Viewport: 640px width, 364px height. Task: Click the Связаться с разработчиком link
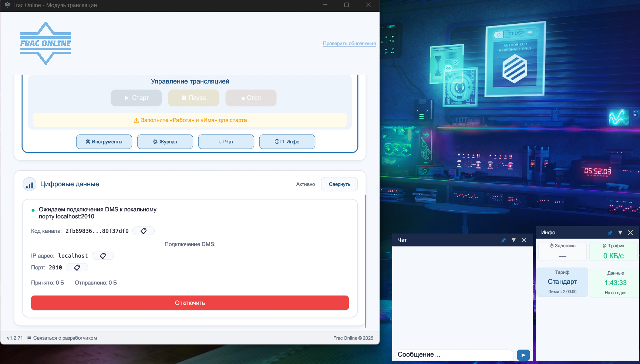click(65, 338)
